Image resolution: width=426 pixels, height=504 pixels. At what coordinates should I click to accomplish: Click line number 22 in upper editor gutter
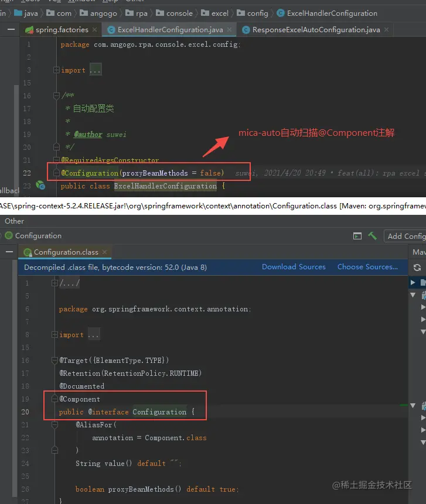(x=27, y=173)
